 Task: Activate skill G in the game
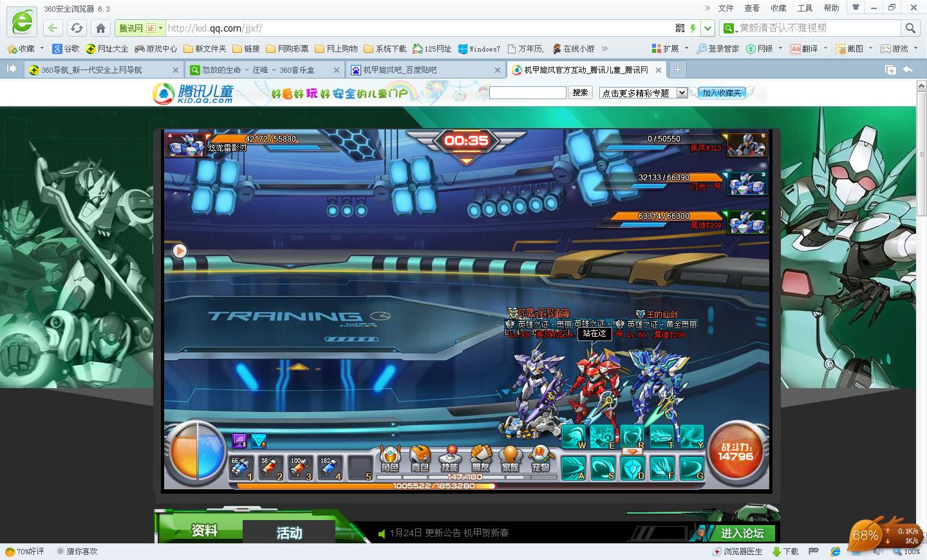pyautogui.click(x=692, y=468)
